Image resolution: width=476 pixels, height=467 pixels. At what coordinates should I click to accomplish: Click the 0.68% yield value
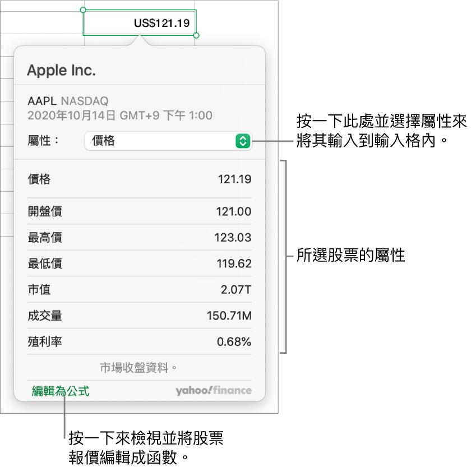click(234, 342)
